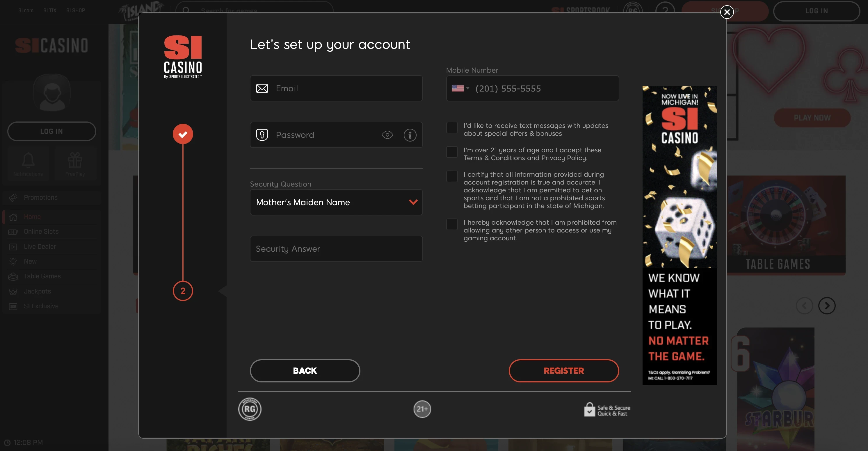Click the next arrow carousel button
The width and height of the screenshot is (868, 451).
[827, 306]
